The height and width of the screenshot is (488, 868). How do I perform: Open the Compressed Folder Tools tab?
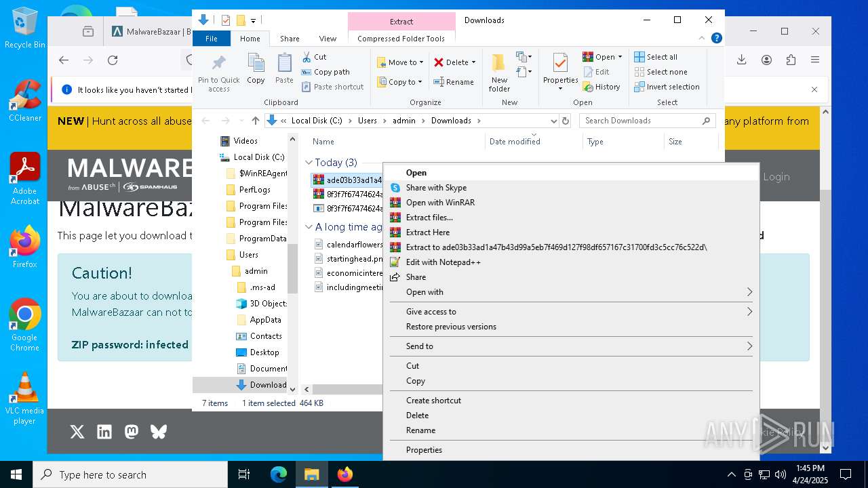coord(401,39)
